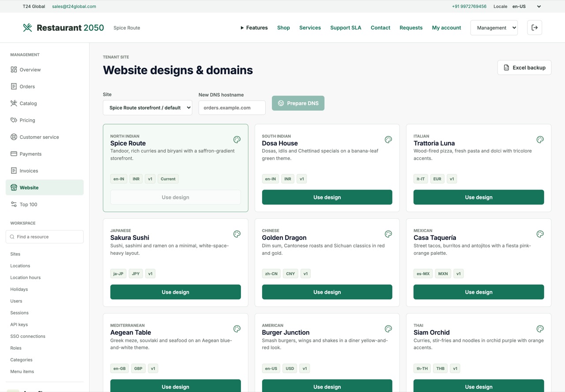565x392 pixels.
Task: Open Location hours in workspace list
Action: pos(26,277)
